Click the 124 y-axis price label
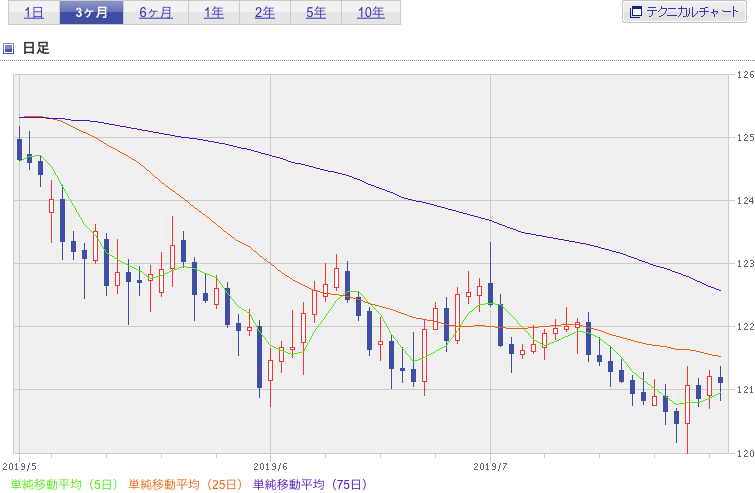Image resolution: width=755 pixels, height=493 pixels. coord(745,201)
